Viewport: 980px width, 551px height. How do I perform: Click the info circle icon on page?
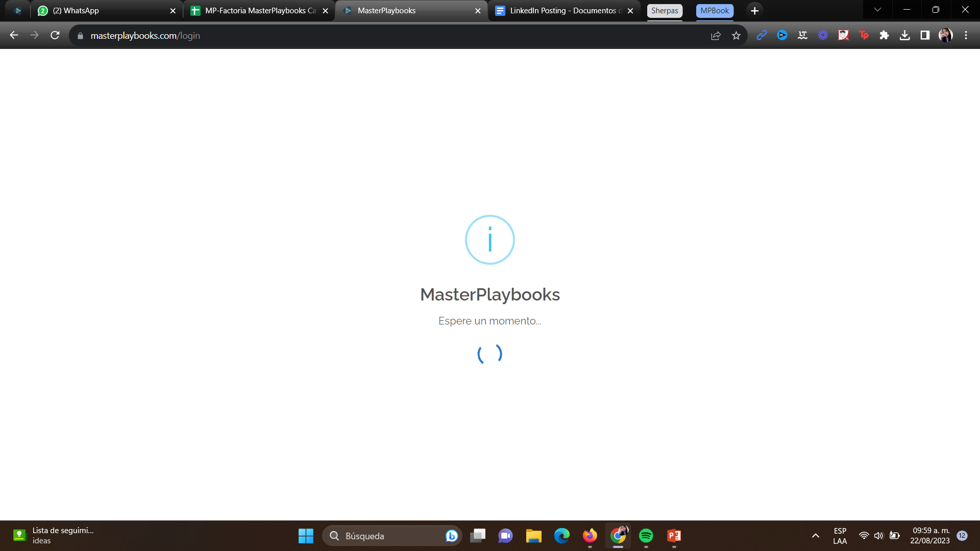tap(490, 240)
